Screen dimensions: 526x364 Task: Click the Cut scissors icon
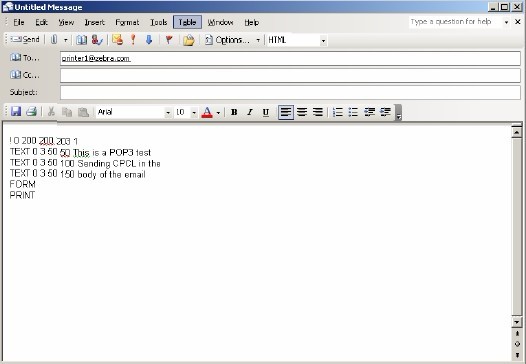[x=51, y=112]
